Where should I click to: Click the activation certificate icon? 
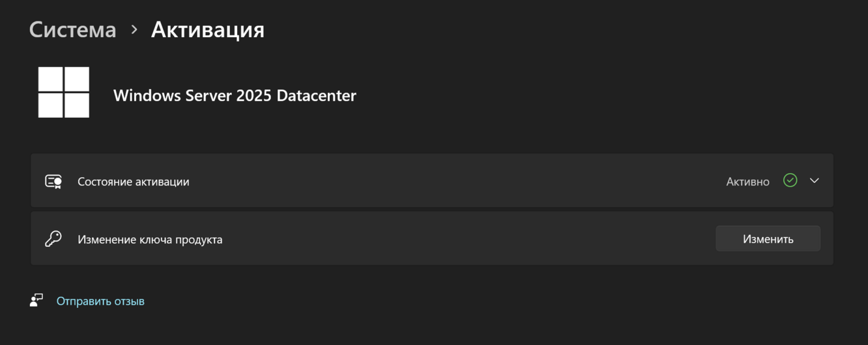pyautogui.click(x=53, y=182)
